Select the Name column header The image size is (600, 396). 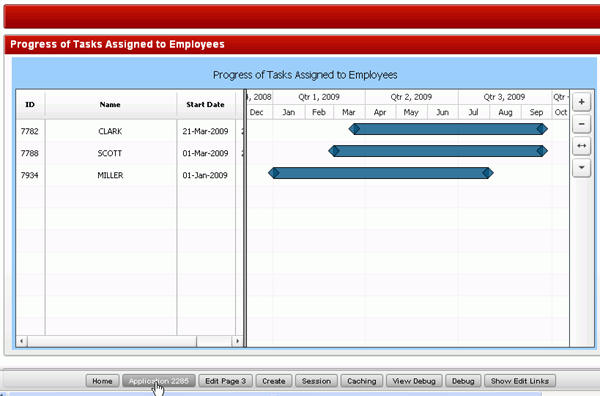pos(110,104)
